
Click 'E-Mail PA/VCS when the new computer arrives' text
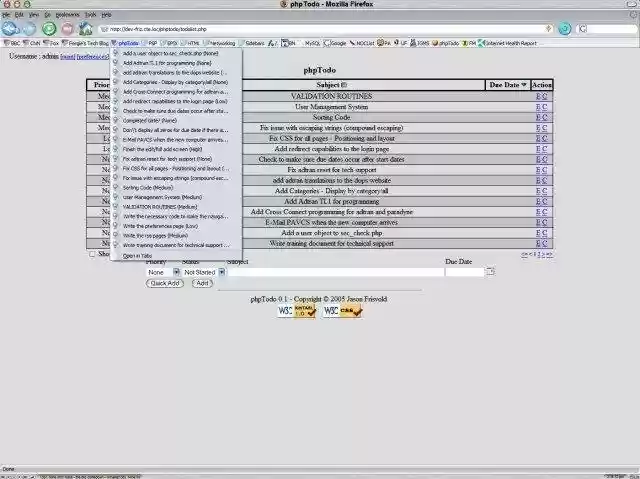331,222
